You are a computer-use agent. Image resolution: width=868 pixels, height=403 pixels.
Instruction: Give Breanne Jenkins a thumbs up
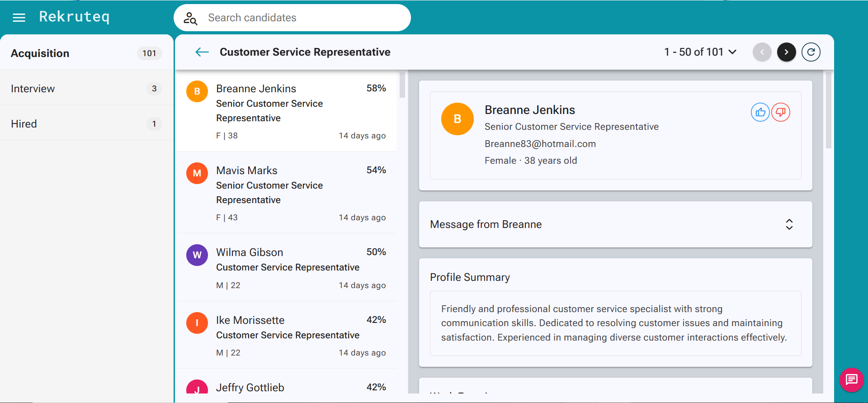coord(760,112)
